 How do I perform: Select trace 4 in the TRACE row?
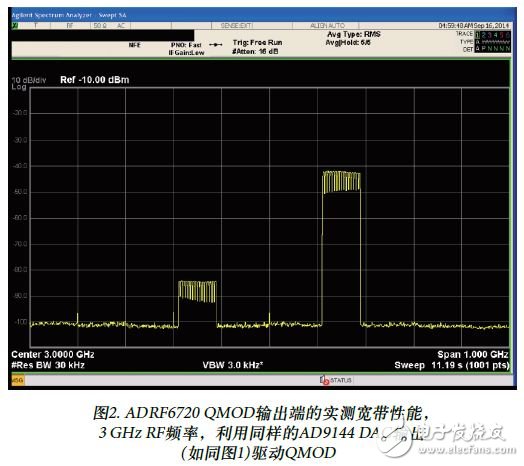(496, 34)
